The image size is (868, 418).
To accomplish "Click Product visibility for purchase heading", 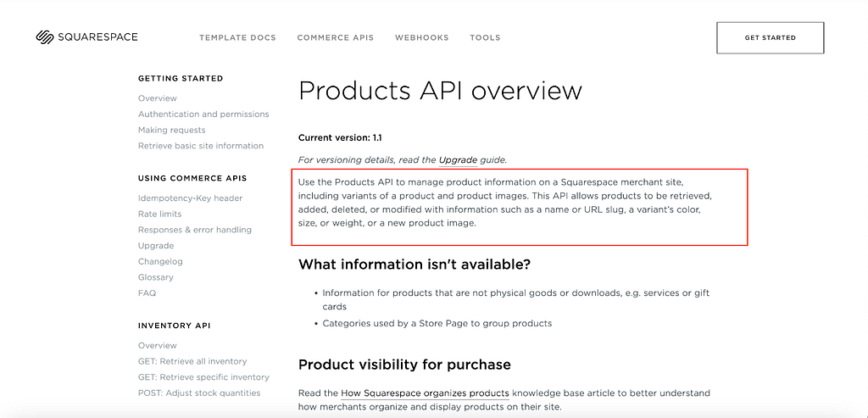I will click(404, 365).
